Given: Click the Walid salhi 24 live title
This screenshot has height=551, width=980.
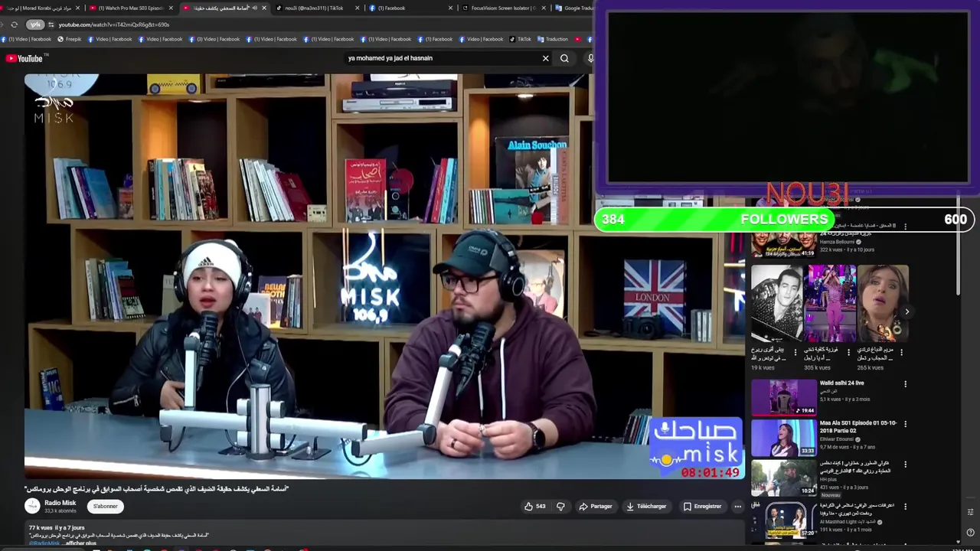Looking at the screenshot, I should (x=842, y=383).
